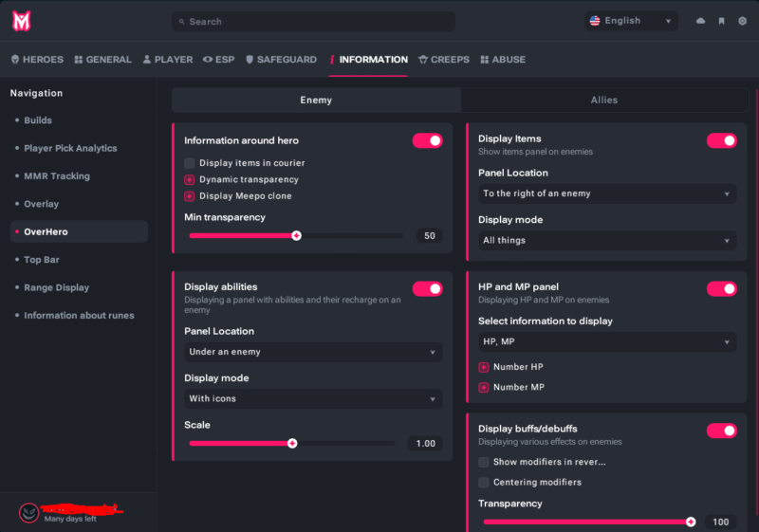Uncheck Number HP checkbox
Screen dimensions: 759x532
tap(484, 367)
